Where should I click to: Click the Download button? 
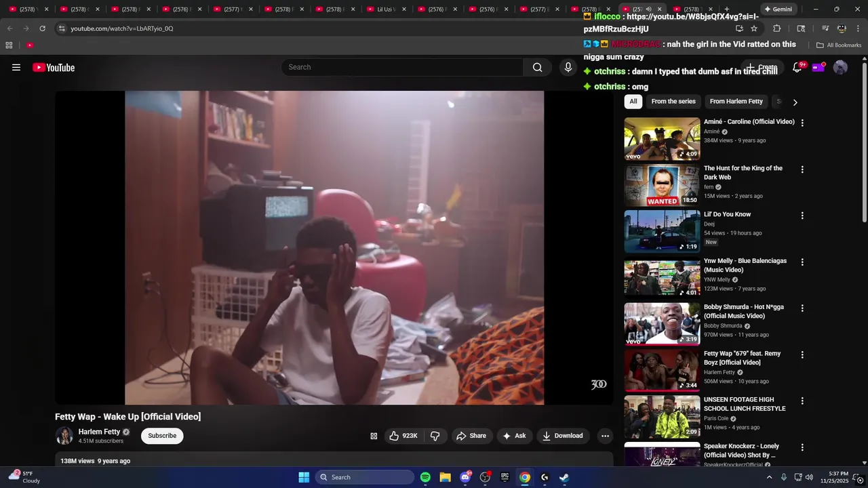[x=562, y=436]
